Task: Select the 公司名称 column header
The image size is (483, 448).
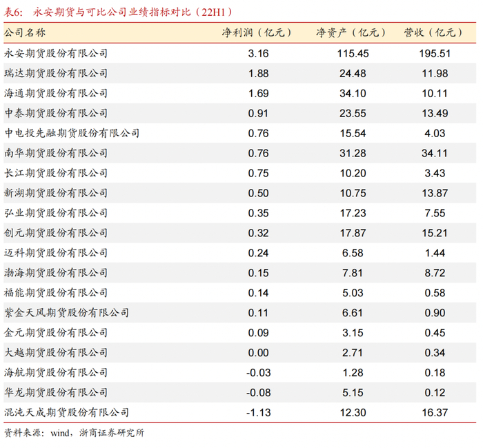Action: point(25,32)
